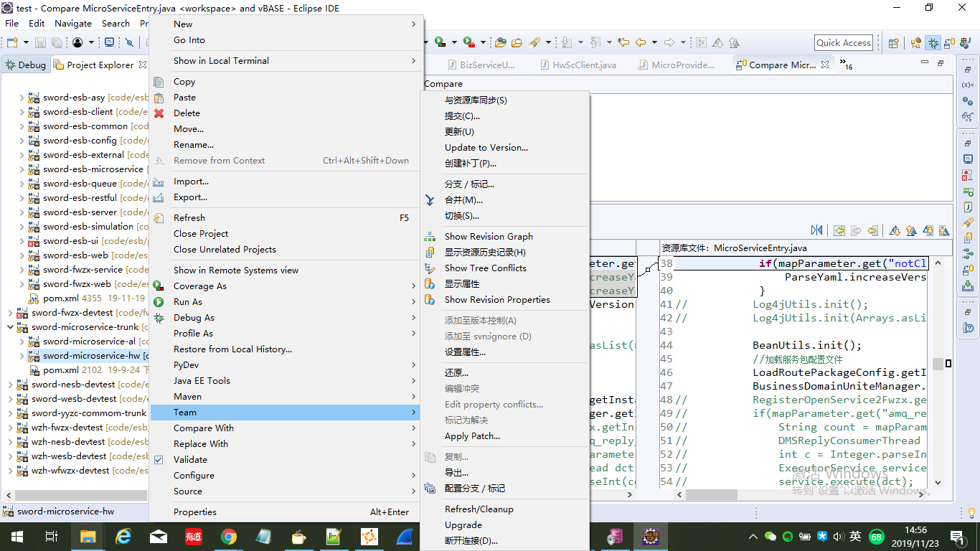Click the Quick Access button

coord(844,42)
